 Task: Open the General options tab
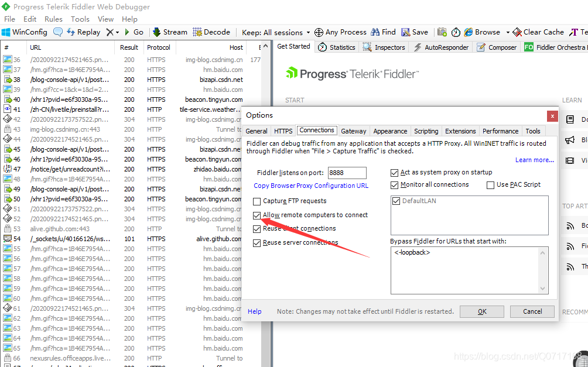click(257, 131)
